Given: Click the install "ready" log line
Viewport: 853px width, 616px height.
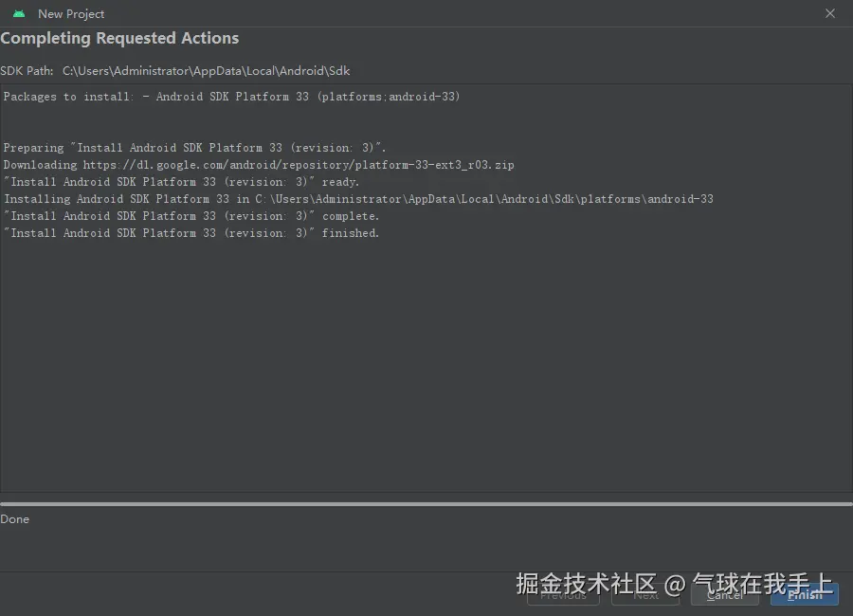Looking at the screenshot, I should pos(181,182).
